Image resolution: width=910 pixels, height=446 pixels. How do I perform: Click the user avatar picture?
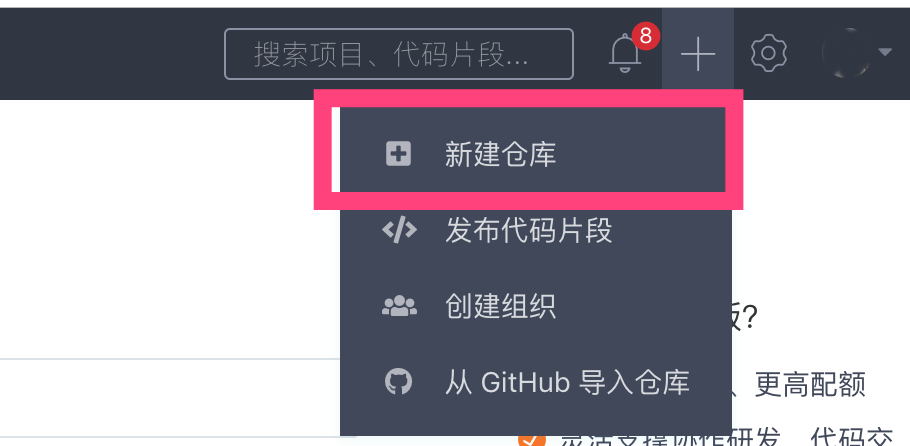click(x=846, y=53)
